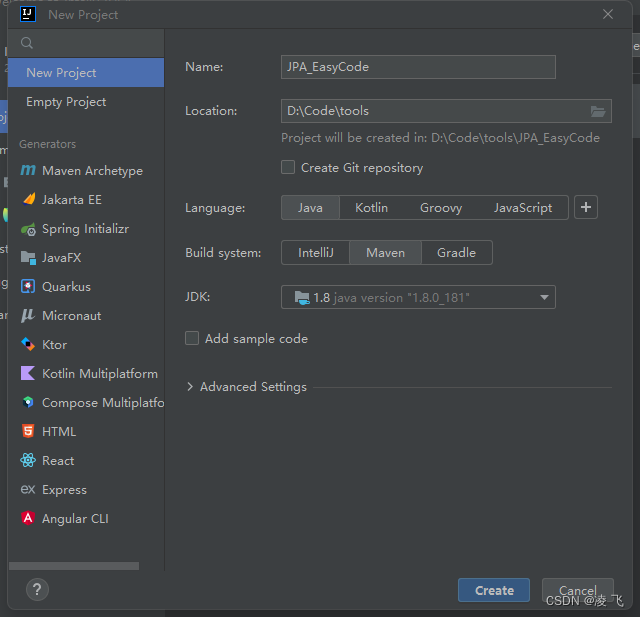Open help with the question mark button

point(37,590)
